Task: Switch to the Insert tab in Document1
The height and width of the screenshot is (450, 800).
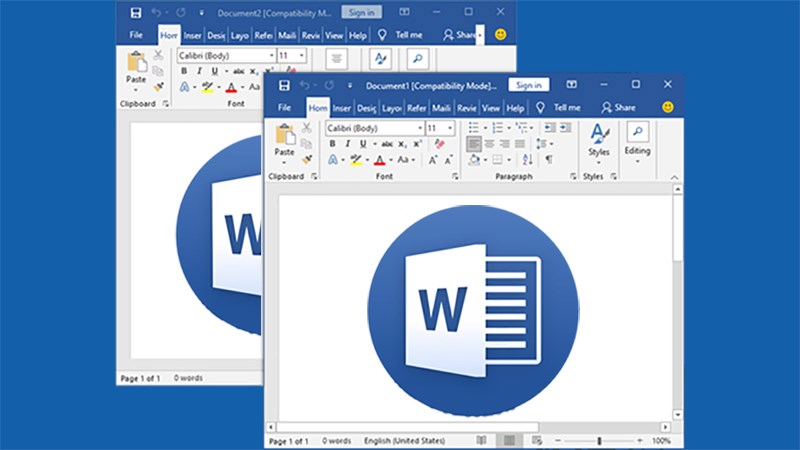Action: tap(341, 108)
